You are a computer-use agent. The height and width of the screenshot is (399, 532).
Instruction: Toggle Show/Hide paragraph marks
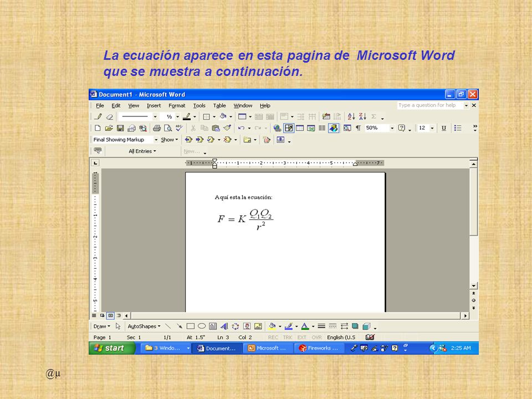click(x=358, y=128)
